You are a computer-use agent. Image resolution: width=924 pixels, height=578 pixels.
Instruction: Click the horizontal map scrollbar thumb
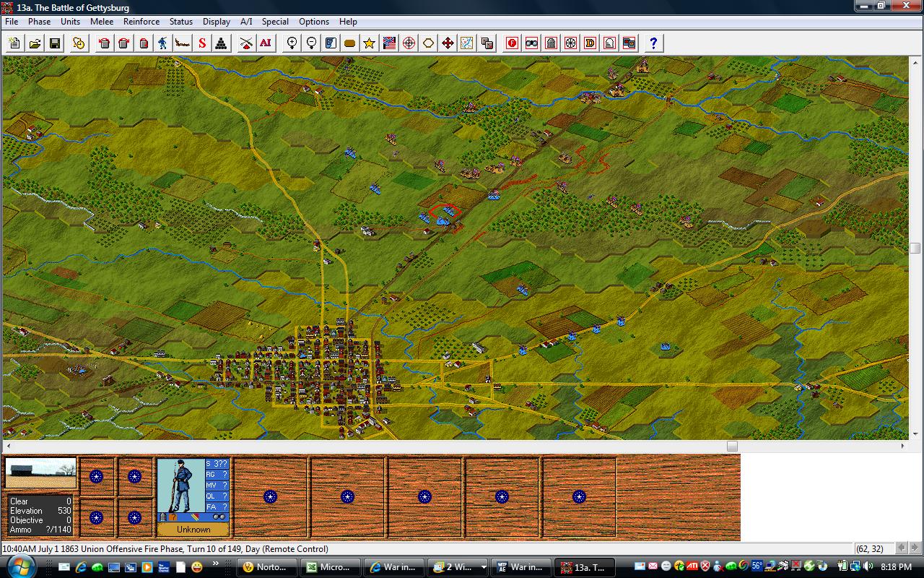pos(731,447)
